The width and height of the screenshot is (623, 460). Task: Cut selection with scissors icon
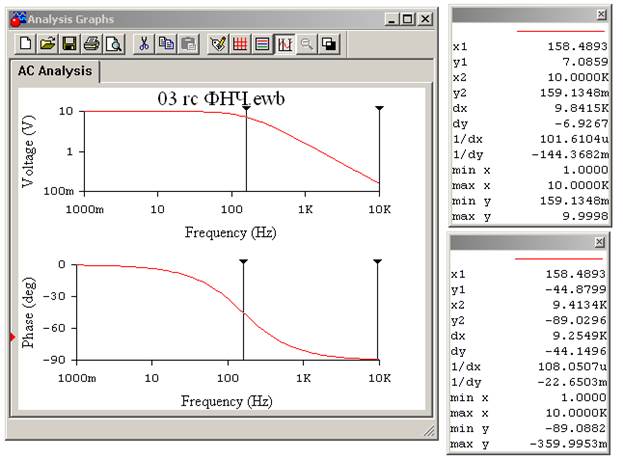[x=144, y=44]
